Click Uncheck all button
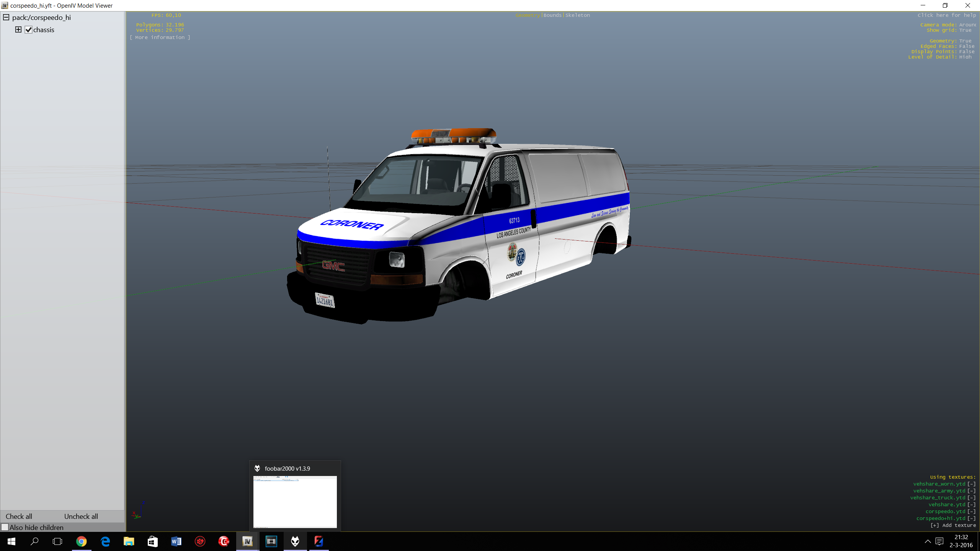 click(x=81, y=516)
